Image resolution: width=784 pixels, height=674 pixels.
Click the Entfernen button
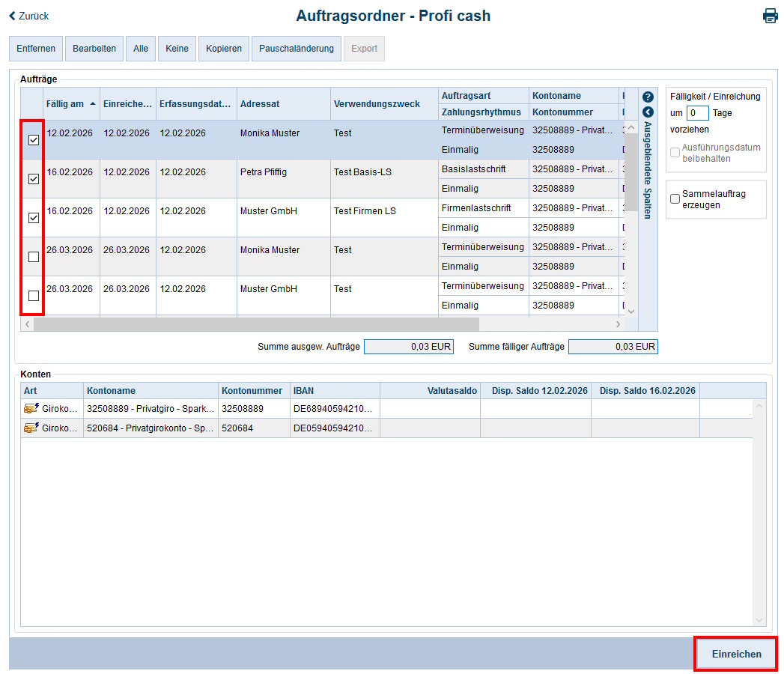pyautogui.click(x=35, y=48)
